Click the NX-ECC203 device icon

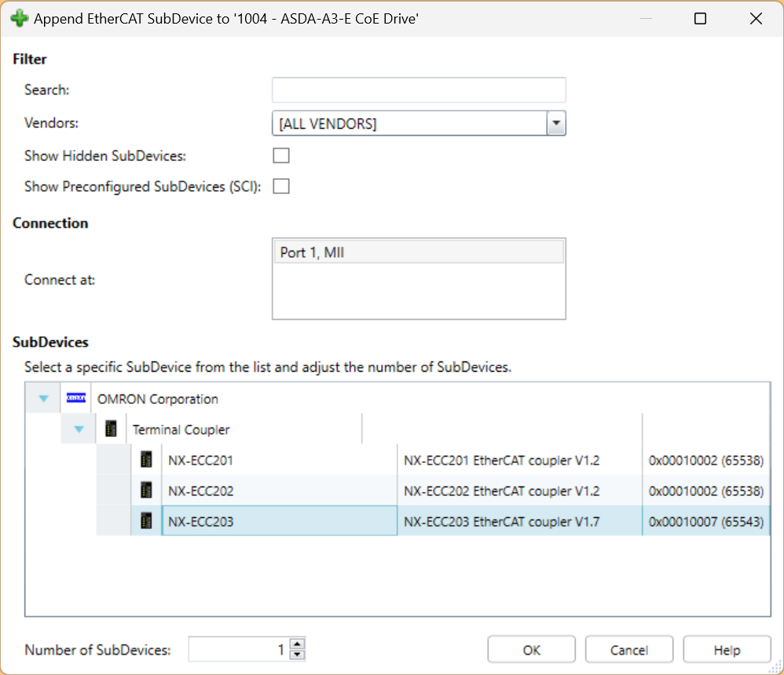coord(146,520)
